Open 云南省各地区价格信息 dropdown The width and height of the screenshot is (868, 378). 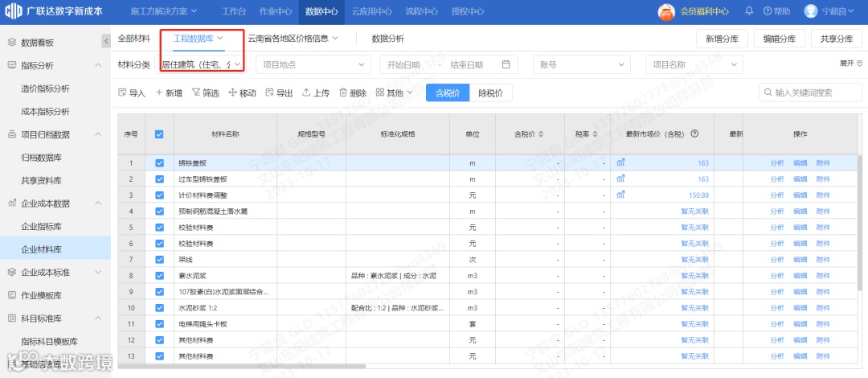tap(293, 39)
